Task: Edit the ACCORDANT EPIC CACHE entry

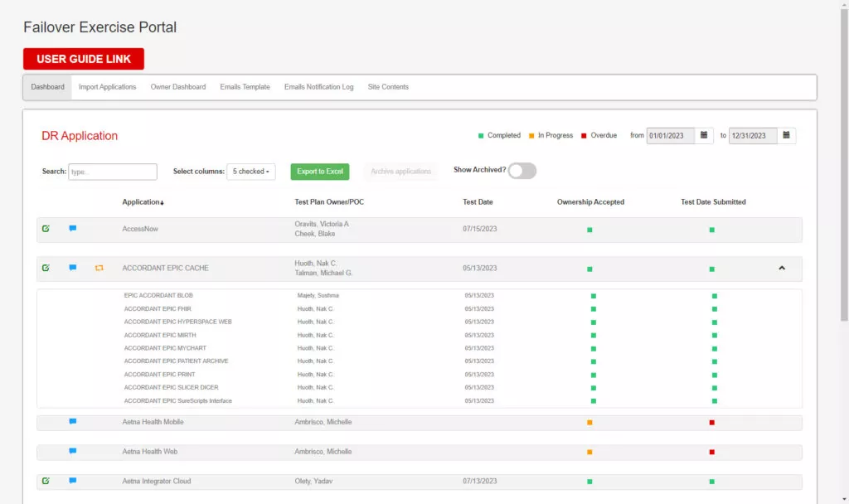Action: [x=46, y=268]
